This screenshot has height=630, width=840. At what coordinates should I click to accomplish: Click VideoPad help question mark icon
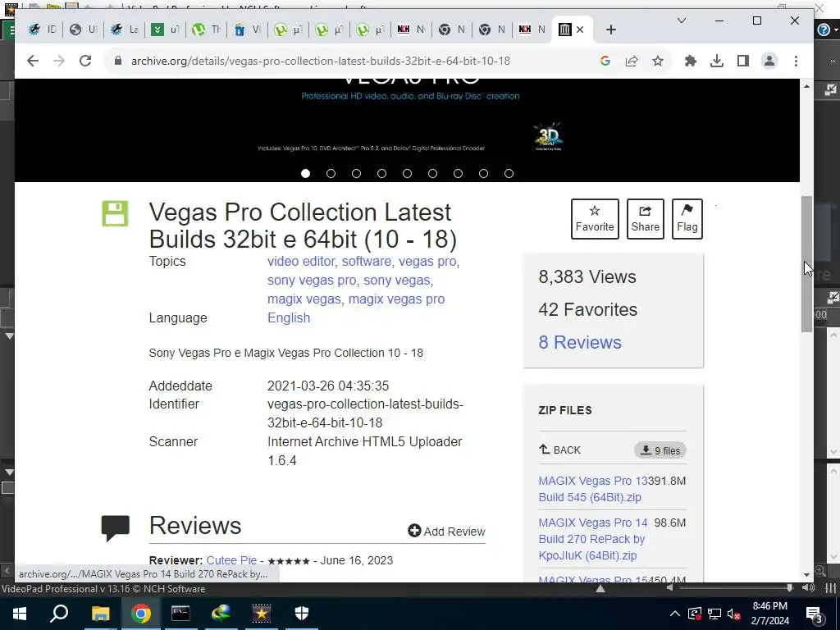click(824, 30)
